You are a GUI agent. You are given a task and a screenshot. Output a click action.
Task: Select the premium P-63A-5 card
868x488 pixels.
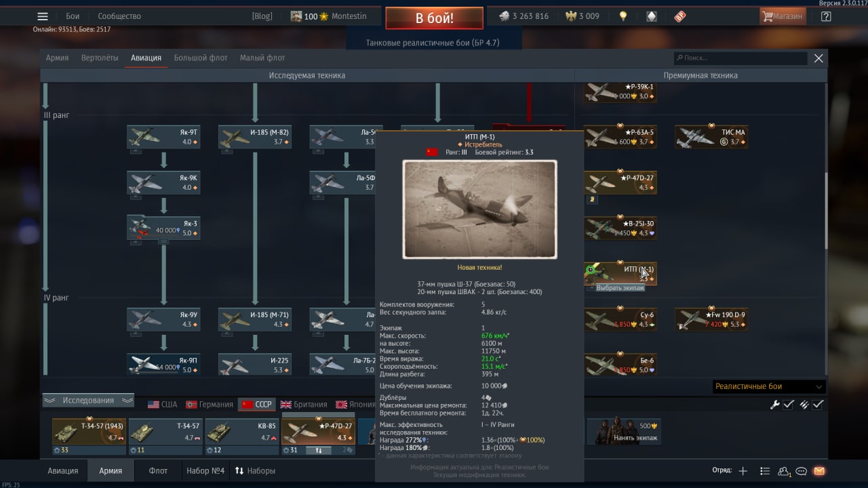point(620,137)
